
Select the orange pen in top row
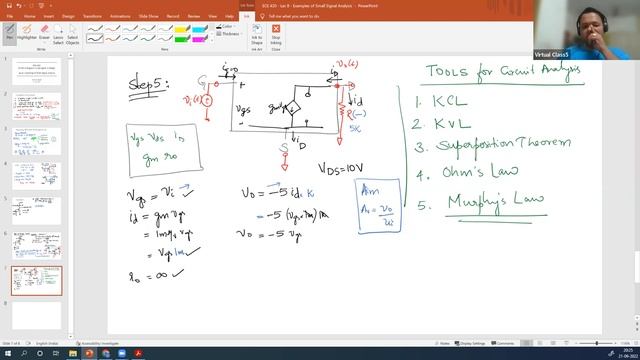113,29
